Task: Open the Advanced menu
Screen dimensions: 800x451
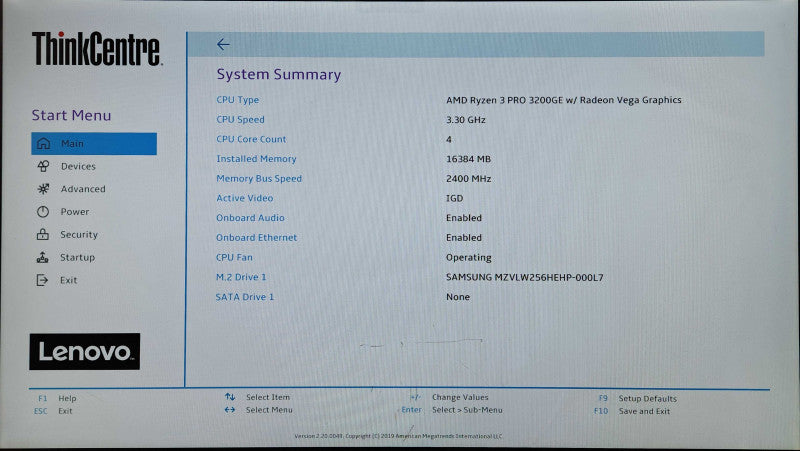Action: pos(83,189)
